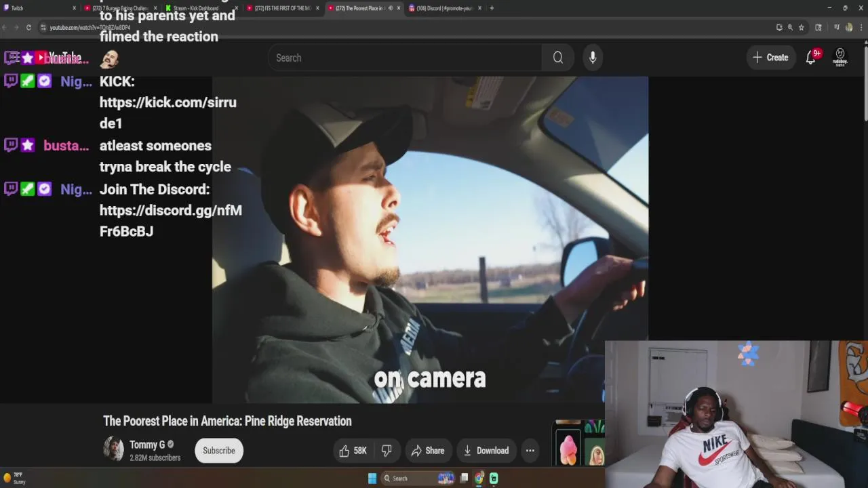Dislike the video with thumbs-down
This screenshot has height=488, width=868.
(387, 451)
